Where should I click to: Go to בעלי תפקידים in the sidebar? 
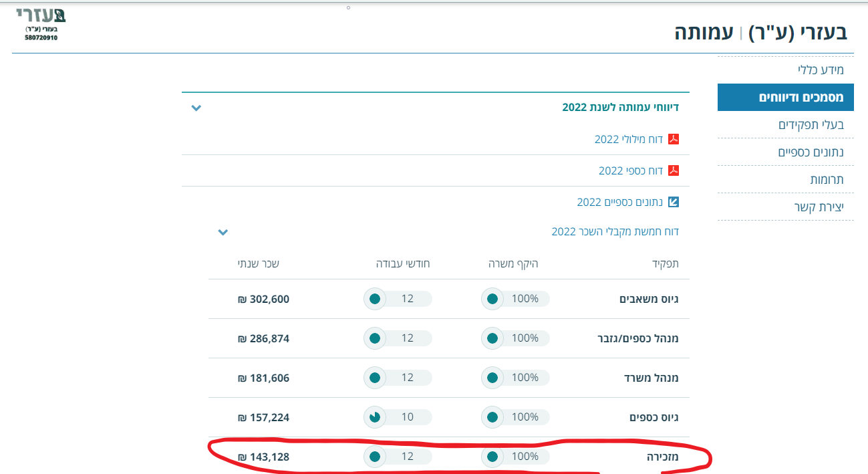click(811, 125)
